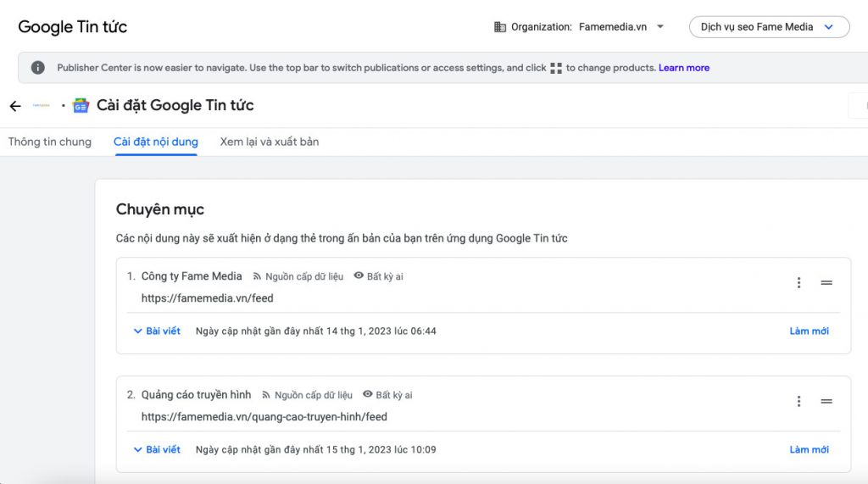Open three-dot menu for Công ty Fame Media
868x484 pixels.
pos(798,283)
